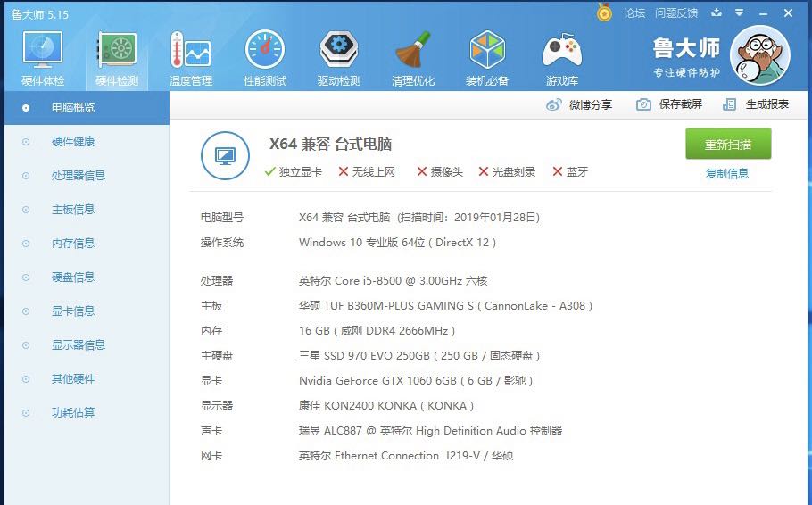Share via 微博分享
Image resolution: width=812 pixels, height=505 pixels.
[x=579, y=104]
